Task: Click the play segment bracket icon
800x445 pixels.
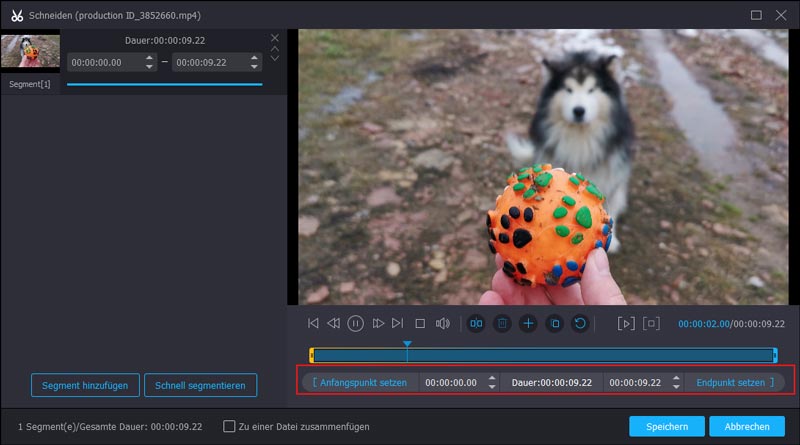Action: click(626, 323)
